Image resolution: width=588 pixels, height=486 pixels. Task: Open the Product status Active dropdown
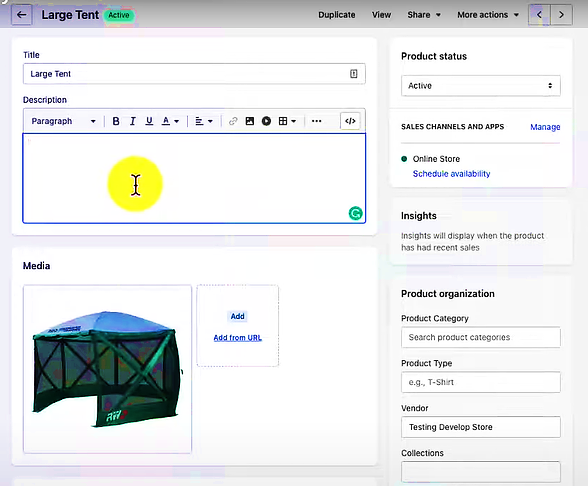click(x=481, y=86)
